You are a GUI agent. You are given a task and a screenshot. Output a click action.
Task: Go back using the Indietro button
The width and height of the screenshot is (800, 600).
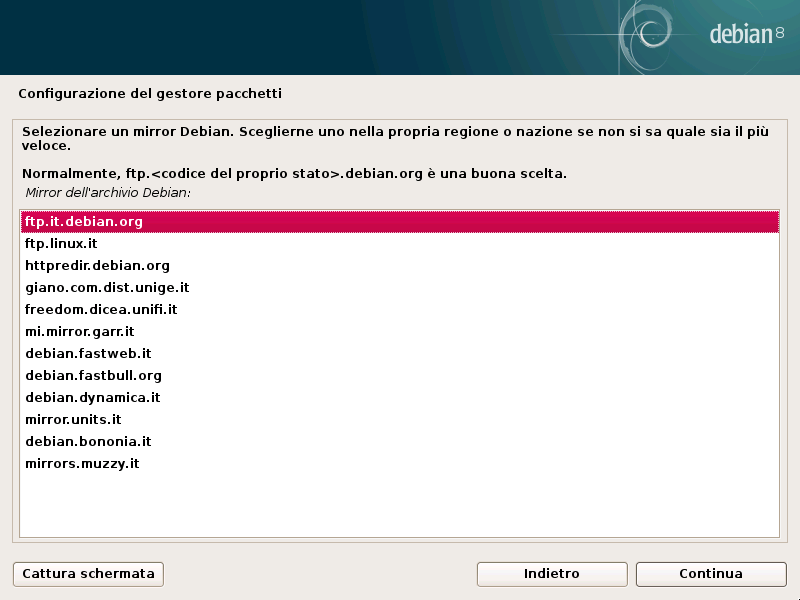[x=551, y=574]
